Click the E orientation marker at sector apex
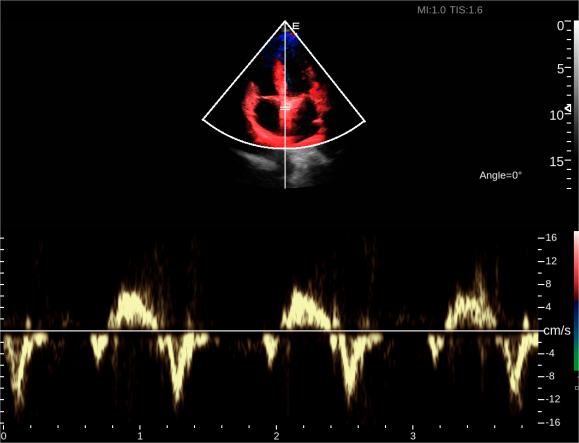 point(296,26)
